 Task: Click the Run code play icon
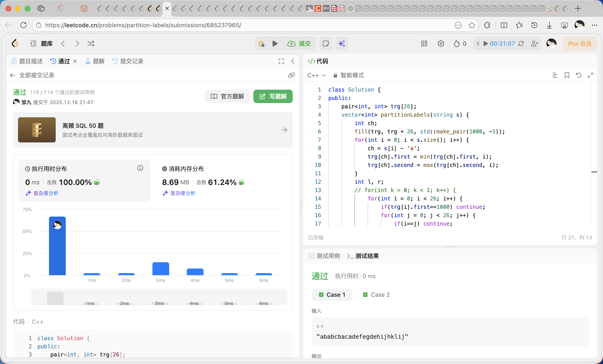[x=275, y=44]
